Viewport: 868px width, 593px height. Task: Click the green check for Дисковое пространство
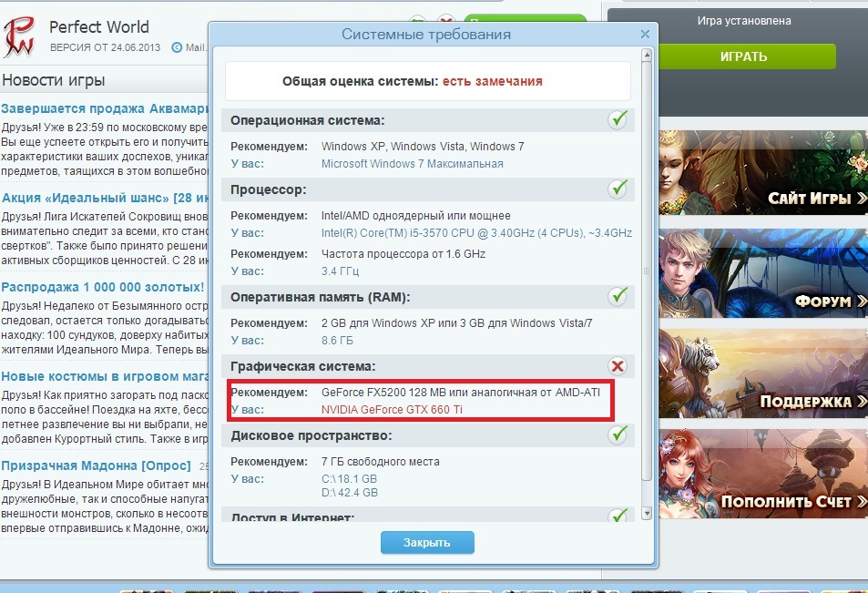pyautogui.click(x=618, y=436)
